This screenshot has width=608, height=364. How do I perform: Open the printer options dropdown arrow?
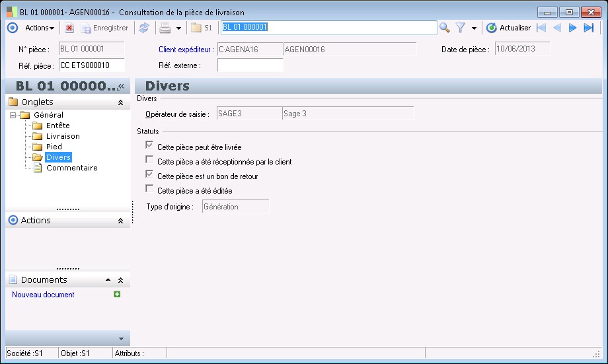tap(178, 28)
